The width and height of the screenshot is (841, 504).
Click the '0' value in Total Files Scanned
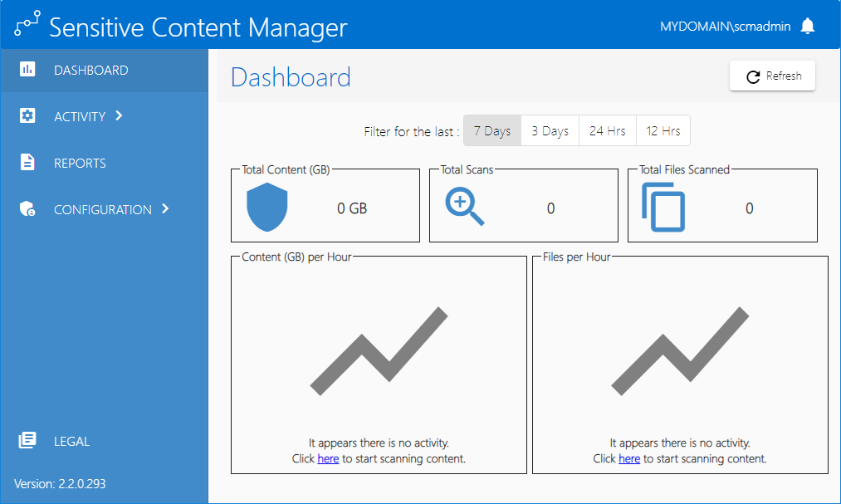click(x=750, y=208)
